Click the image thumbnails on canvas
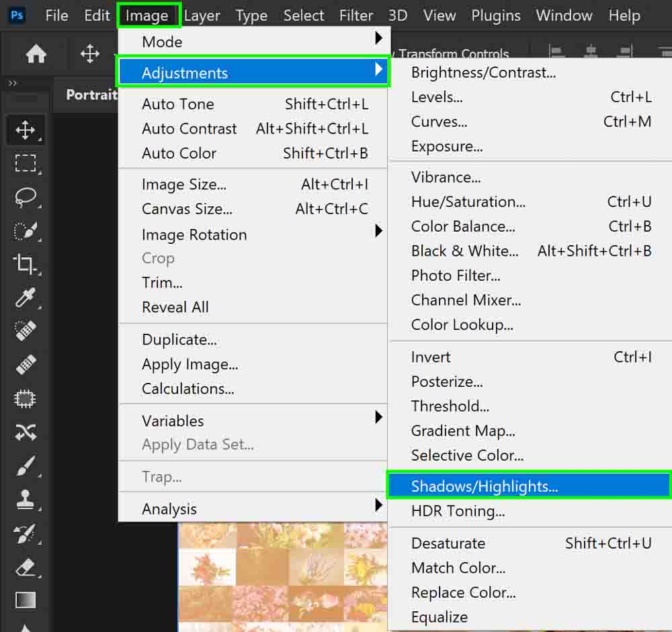 (x=282, y=578)
